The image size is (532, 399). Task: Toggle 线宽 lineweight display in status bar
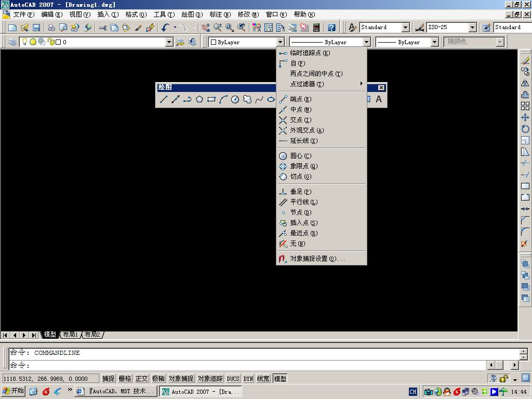point(263,378)
